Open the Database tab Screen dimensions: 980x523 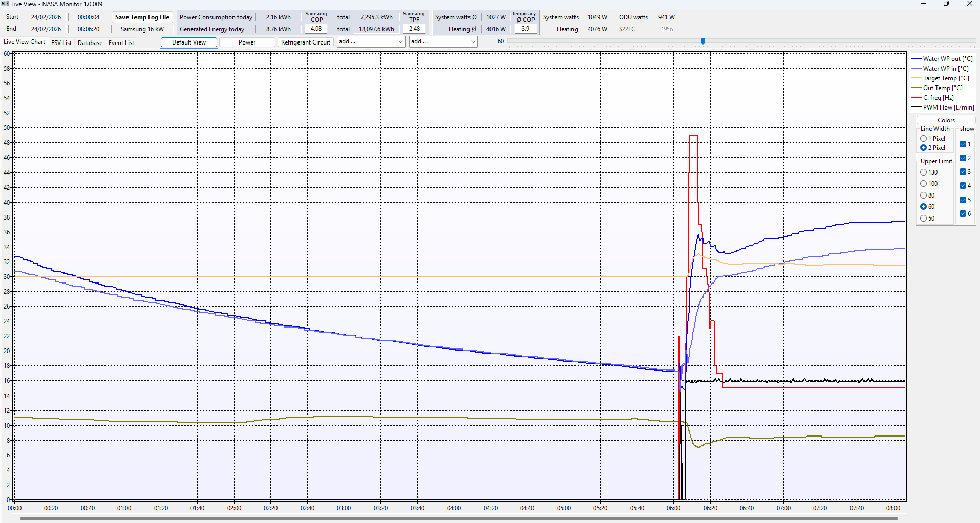(x=90, y=43)
